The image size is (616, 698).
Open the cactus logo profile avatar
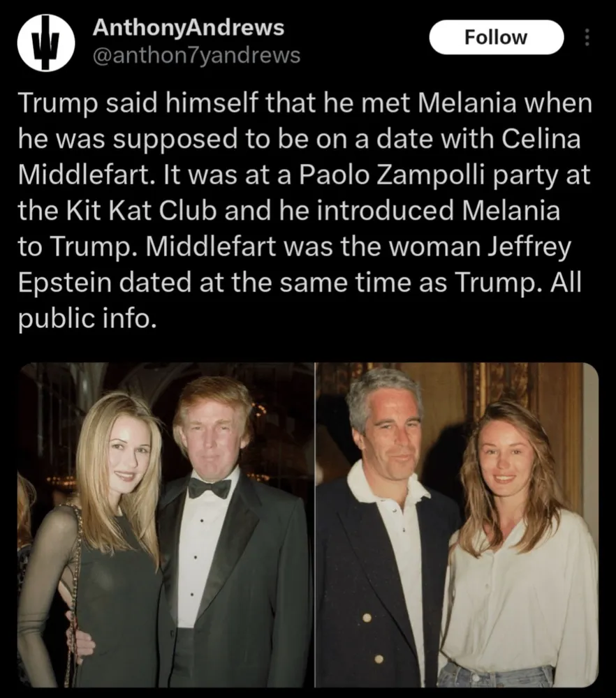pyautogui.click(x=46, y=43)
